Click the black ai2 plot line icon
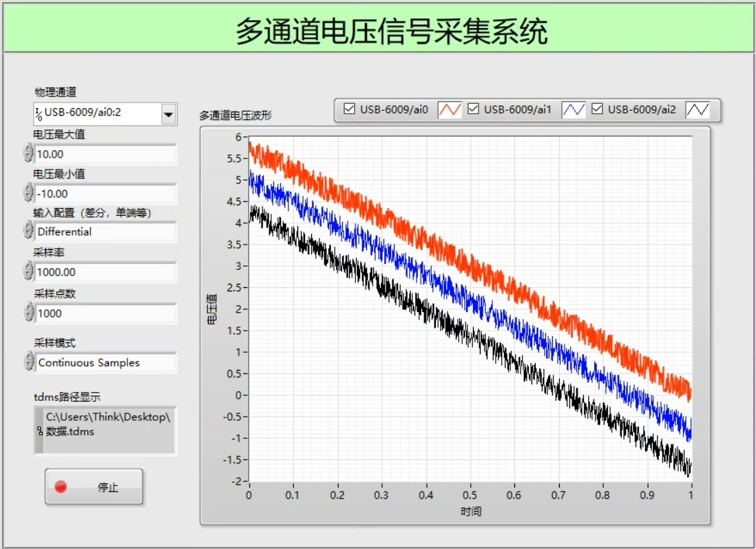Viewport: 756px width, 549px height. point(697,110)
